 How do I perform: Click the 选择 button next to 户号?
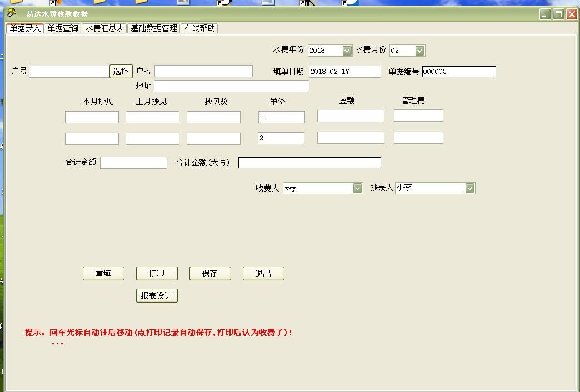[x=121, y=72]
